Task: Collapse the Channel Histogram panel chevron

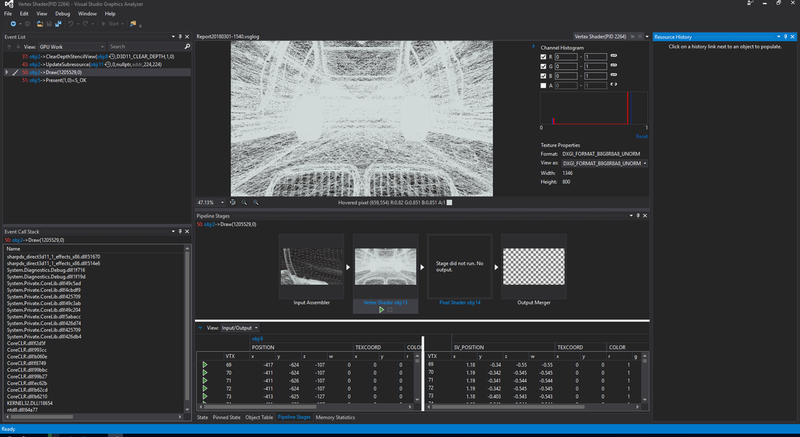Action: (534, 46)
